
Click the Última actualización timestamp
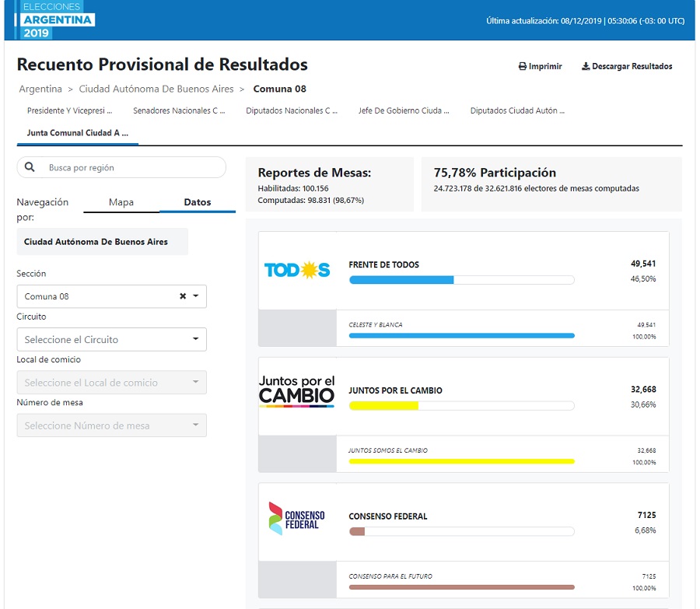pos(585,20)
